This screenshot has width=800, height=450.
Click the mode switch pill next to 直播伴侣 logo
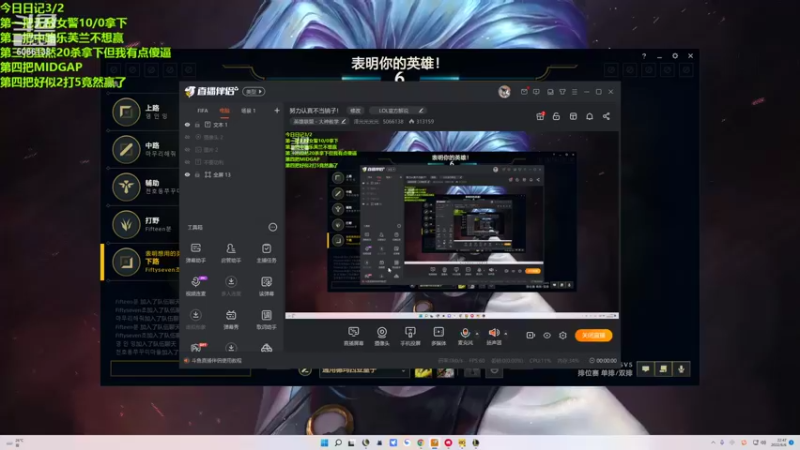pos(254,91)
